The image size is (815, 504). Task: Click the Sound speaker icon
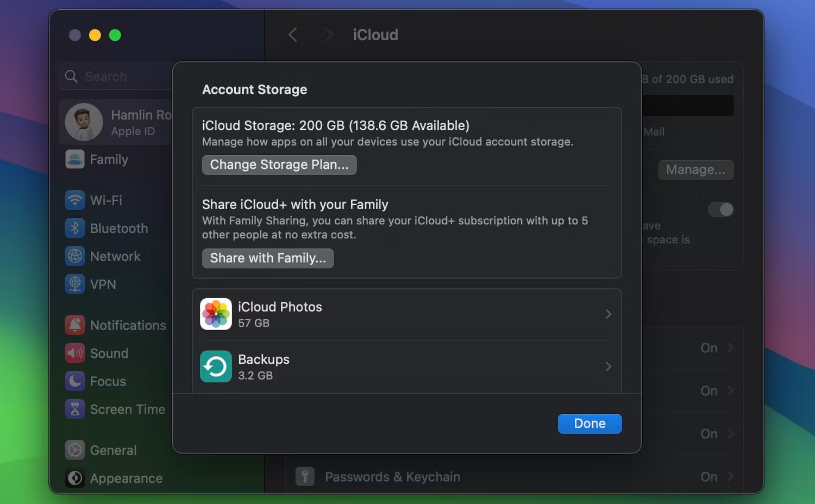74,353
